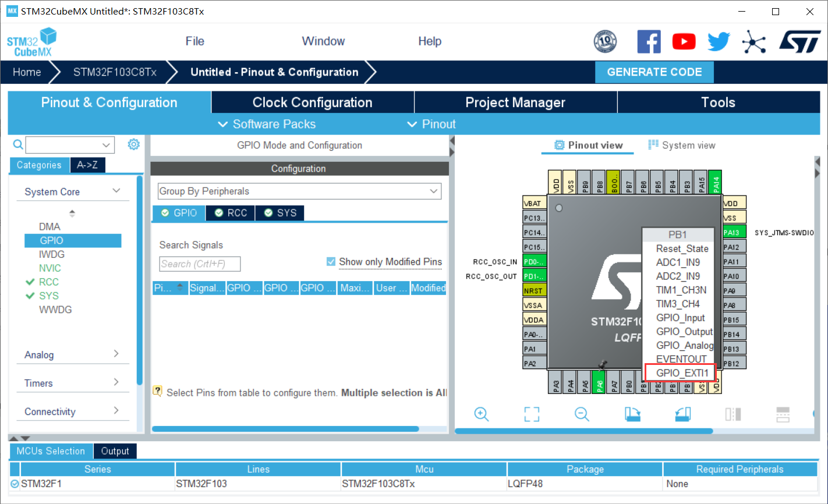Select NVIC in System Core list

point(50,268)
